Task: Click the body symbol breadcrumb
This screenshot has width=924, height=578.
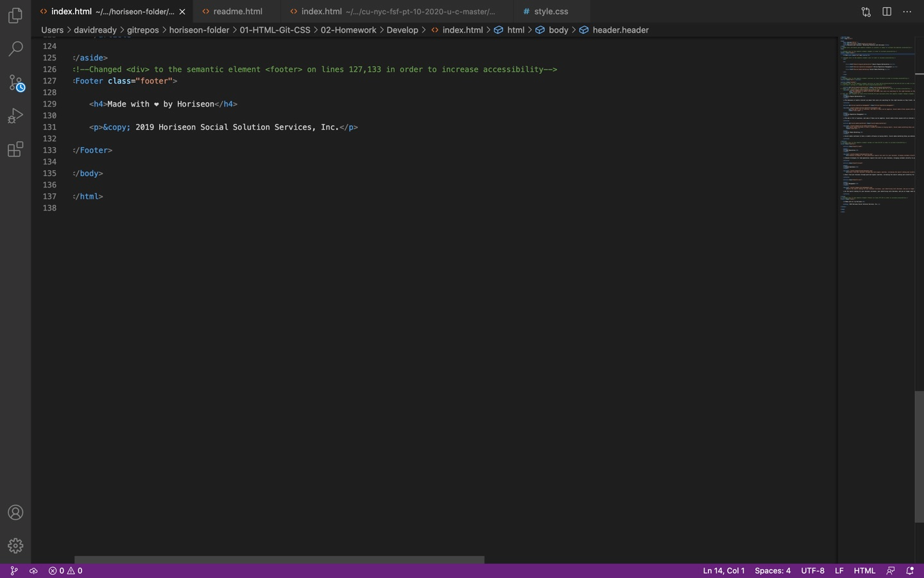Action: [x=552, y=30]
